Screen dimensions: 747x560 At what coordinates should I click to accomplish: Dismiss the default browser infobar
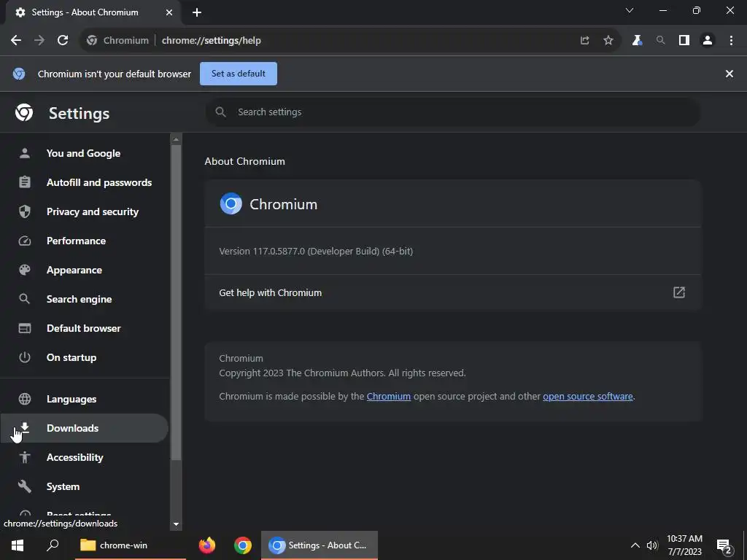[729, 74]
